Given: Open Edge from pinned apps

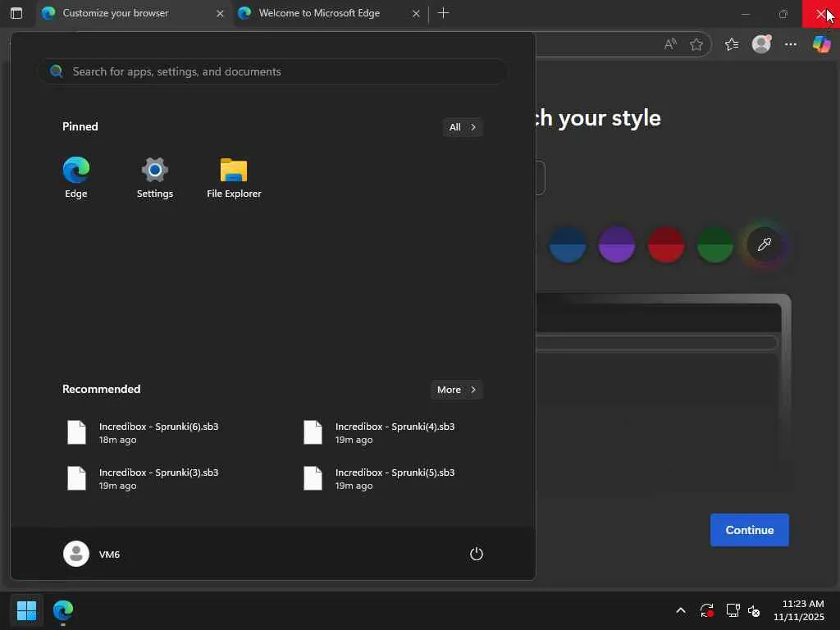Looking at the screenshot, I should pyautogui.click(x=76, y=178).
